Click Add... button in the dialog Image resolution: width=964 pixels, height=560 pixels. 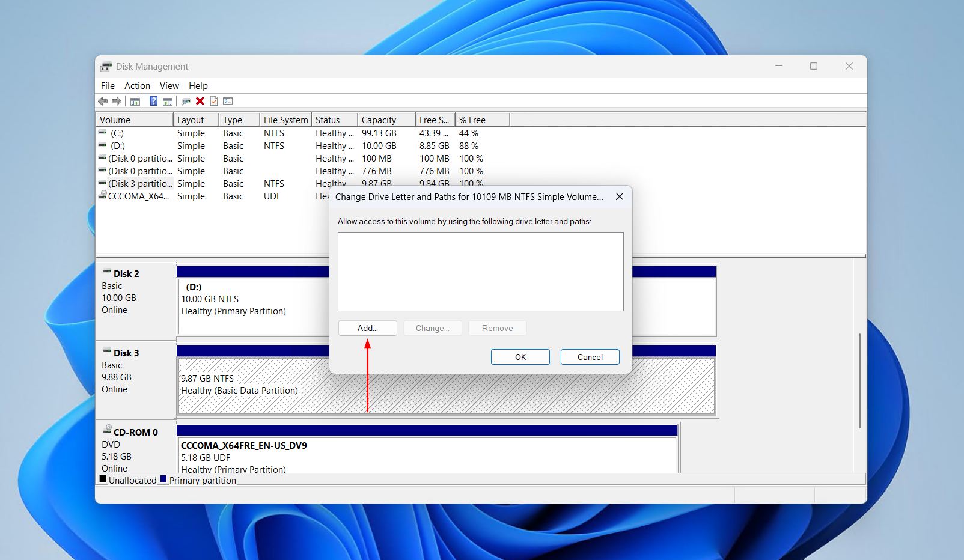tap(368, 328)
